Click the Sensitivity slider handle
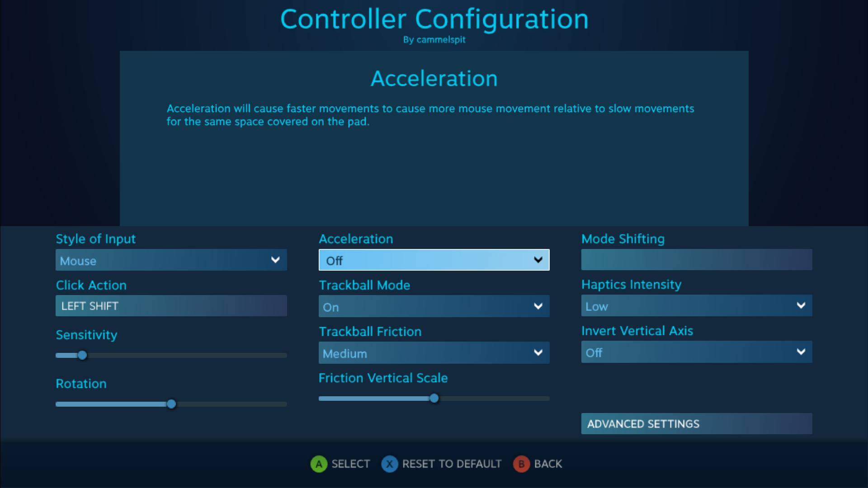 (82, 355)
